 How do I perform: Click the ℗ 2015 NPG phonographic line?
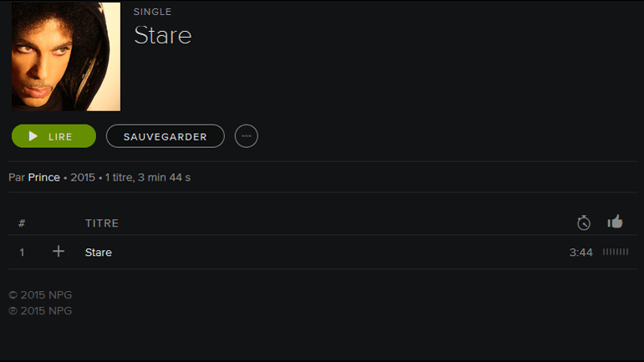[x=40, y=311]
